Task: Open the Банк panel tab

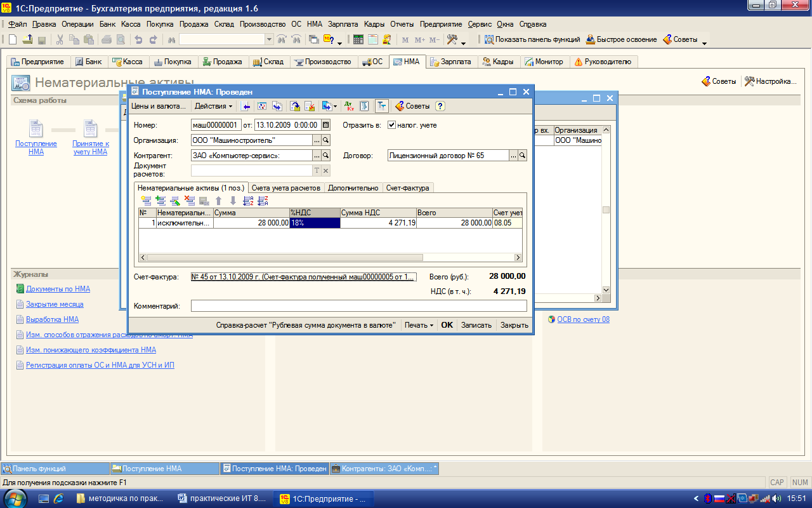Action: tap(88, 62)
